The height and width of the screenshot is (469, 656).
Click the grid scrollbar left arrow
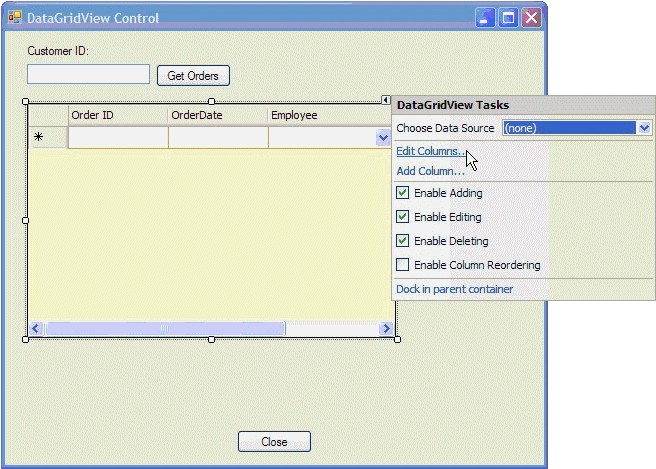pos(36,328)
